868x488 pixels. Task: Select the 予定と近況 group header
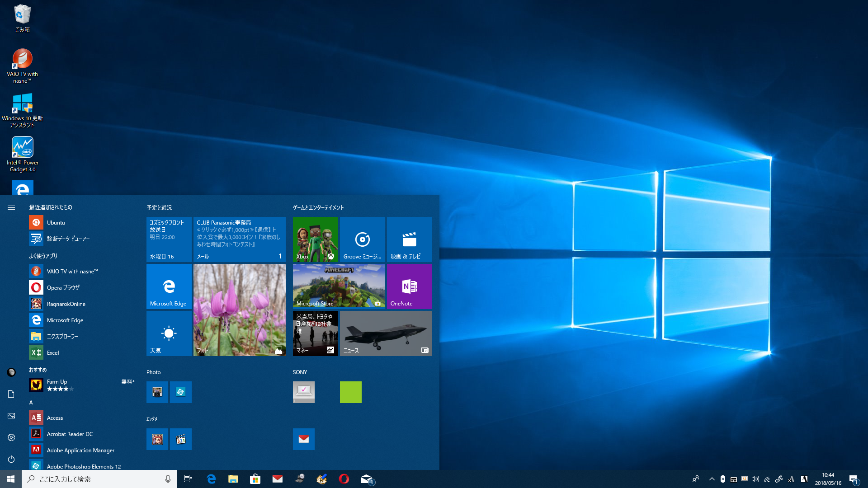(x=159, y=208)
